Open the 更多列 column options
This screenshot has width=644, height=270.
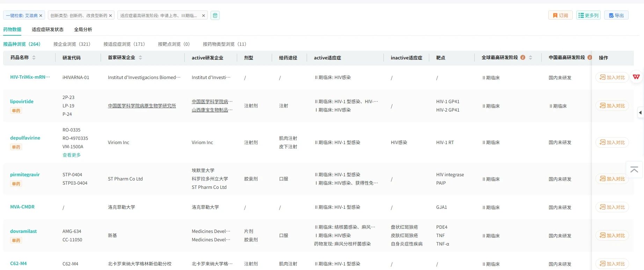pyautogui.click(x=588, y=15)
